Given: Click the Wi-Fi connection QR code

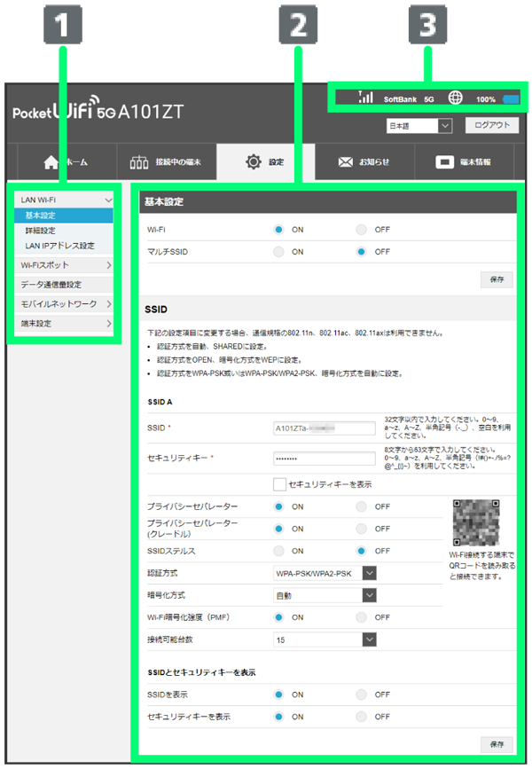Looking at the screenshot, I should pos(475,522).
